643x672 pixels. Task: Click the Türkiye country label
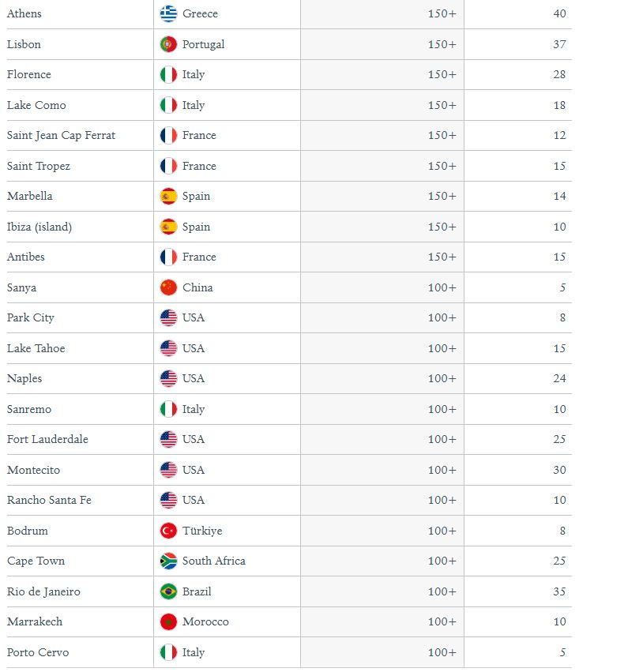click(x=202, y=531)
